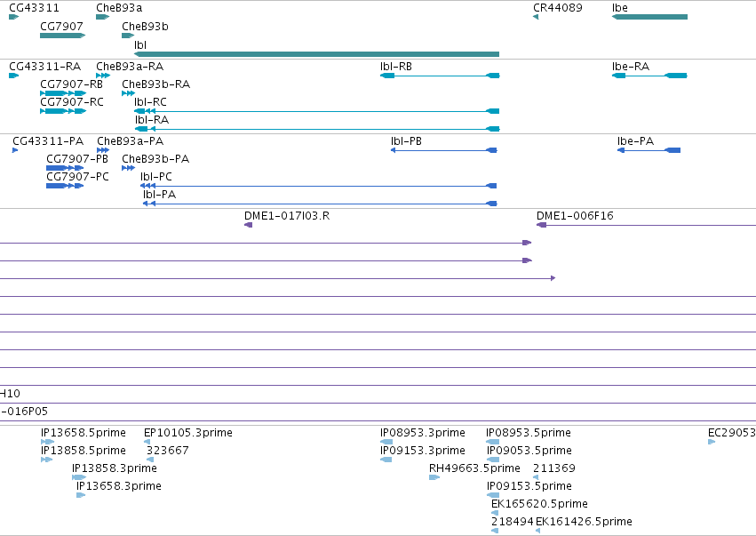756x536 pixels.
Task: Click the IP13658.3prime label
Action: [x=119, y=486]
